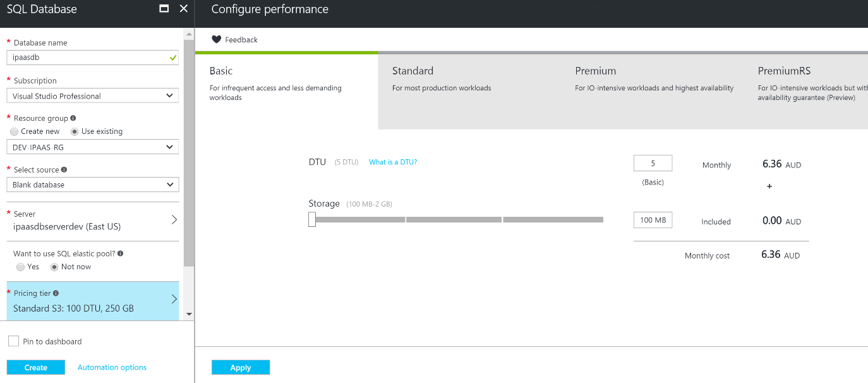Select Use existing resource group radio
The image size is (868, 383).
click(x=75, y=131)
